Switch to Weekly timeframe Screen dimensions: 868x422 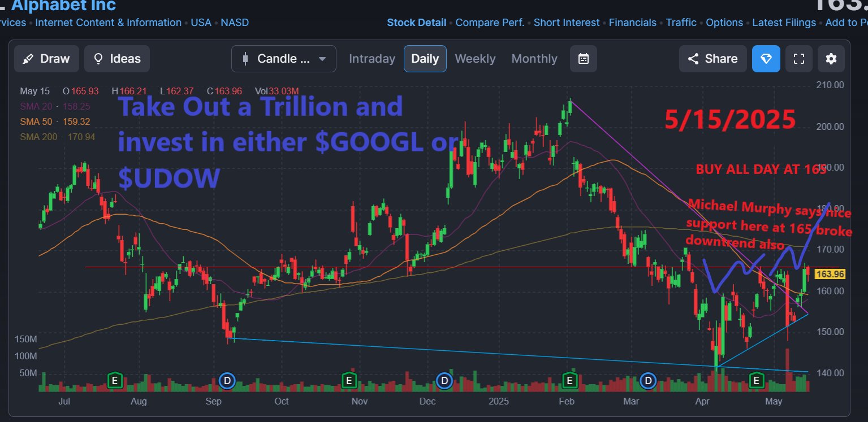(475, 59)
